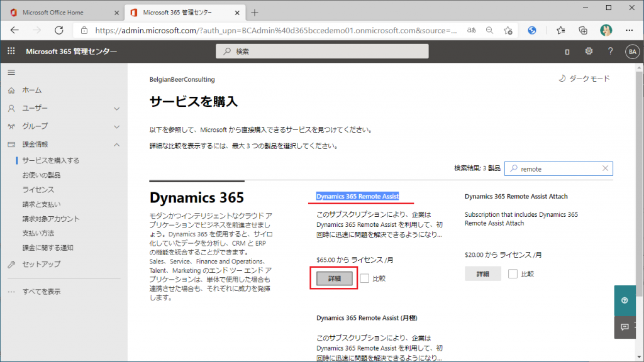Open the browser collections icon
This screenshot has height=362, width=644.
(x=583, y=30)
